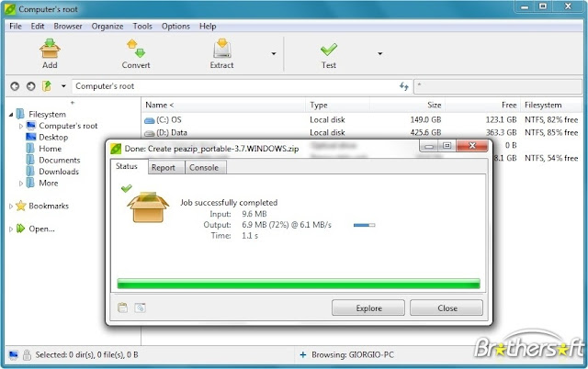
Task: Open the Organize menu
Action: (107, 27)
